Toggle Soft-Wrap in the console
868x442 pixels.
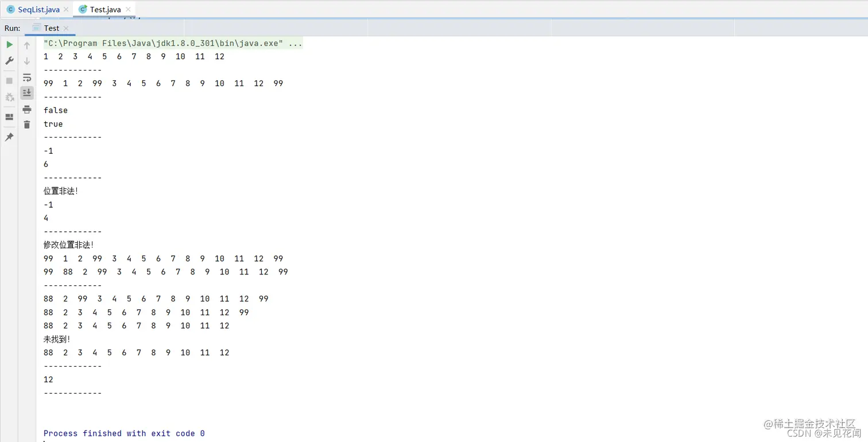[27, 77]
